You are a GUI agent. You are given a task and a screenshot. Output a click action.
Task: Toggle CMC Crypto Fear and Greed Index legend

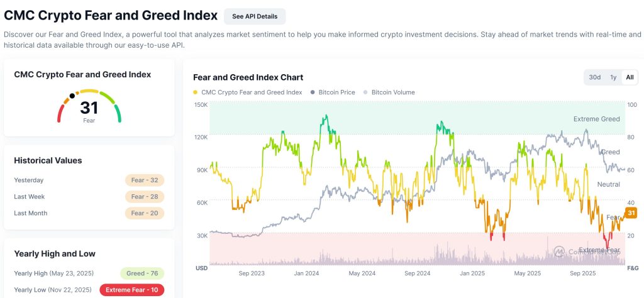(x=252, y=92)
